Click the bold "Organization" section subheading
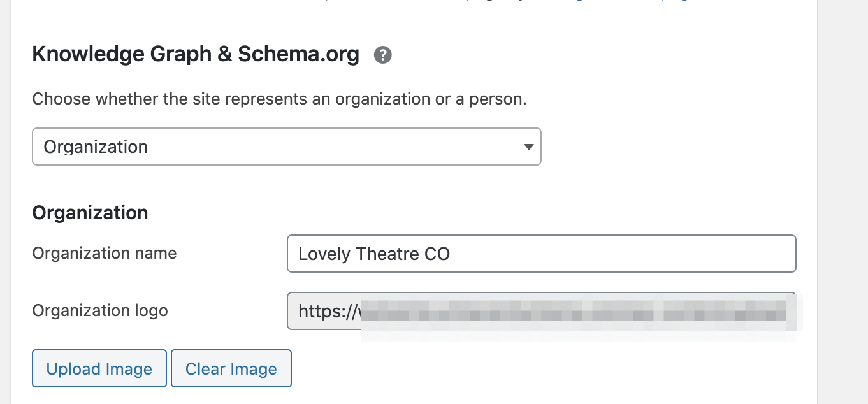Image resolution: width=868 pixels, height=404 pixels. [90, 212]
